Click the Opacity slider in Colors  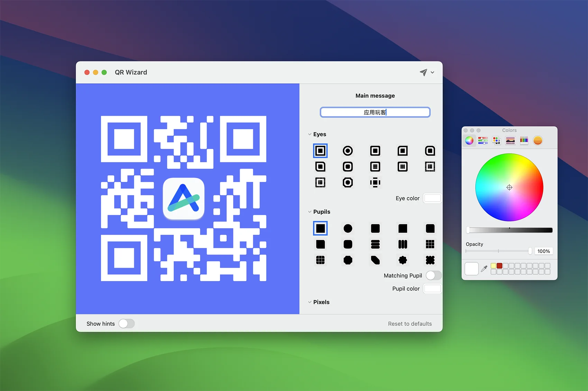coord(499,251)
